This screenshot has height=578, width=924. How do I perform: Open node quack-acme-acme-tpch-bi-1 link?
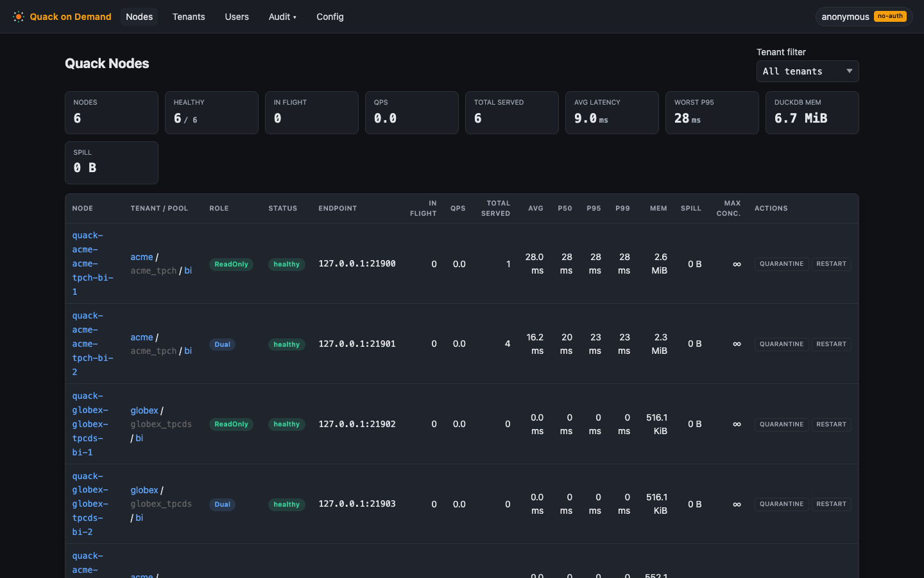coord(92,263)
